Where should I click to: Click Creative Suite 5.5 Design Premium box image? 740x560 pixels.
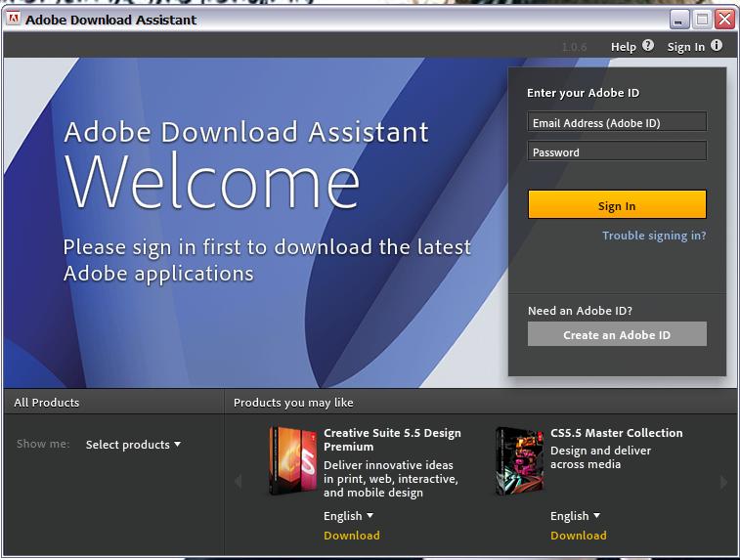292,461
